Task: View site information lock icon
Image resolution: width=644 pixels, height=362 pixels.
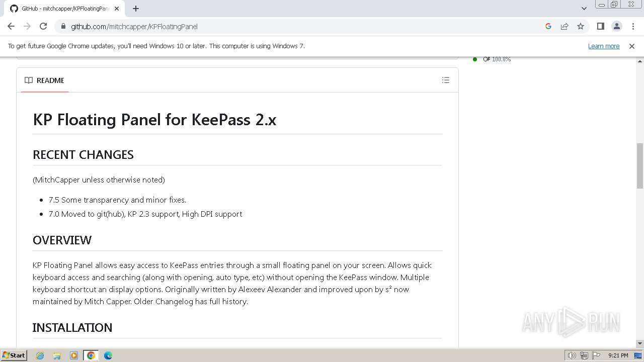Action: [63, 26]
